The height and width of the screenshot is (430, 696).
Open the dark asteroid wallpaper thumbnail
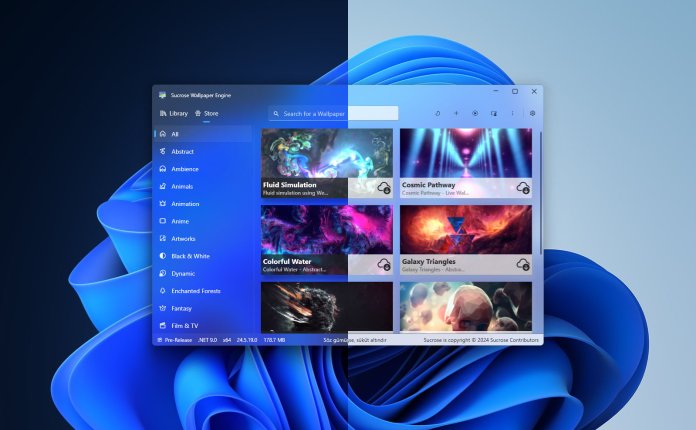pos(327,307)
